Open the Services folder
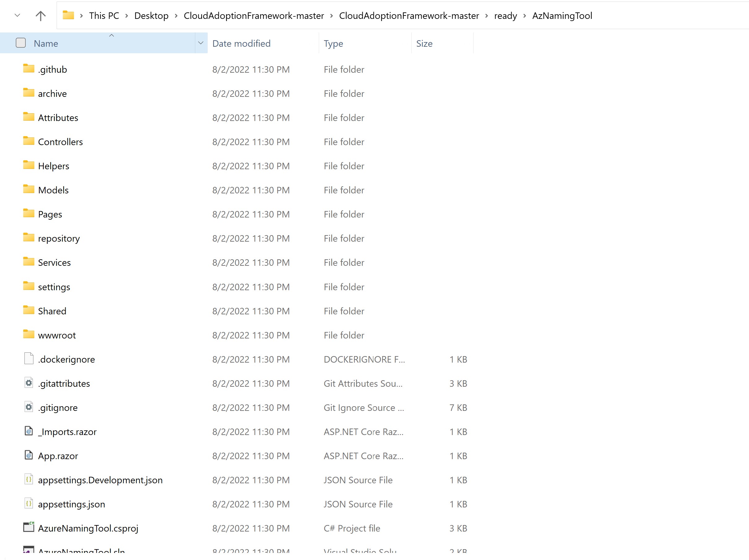 [54, 262]
